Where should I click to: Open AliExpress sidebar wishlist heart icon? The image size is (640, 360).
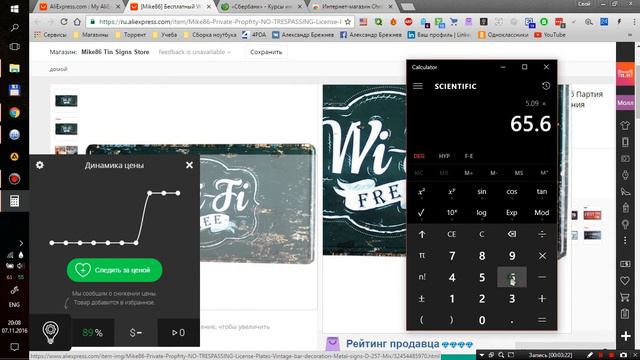[625, 281]
